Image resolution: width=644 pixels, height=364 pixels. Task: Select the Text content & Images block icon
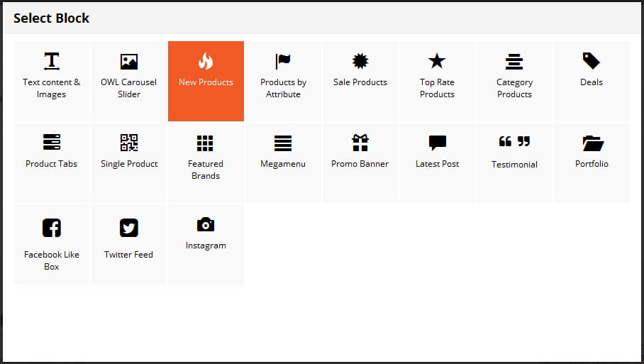pyautogui.click(x=52, y=61)
